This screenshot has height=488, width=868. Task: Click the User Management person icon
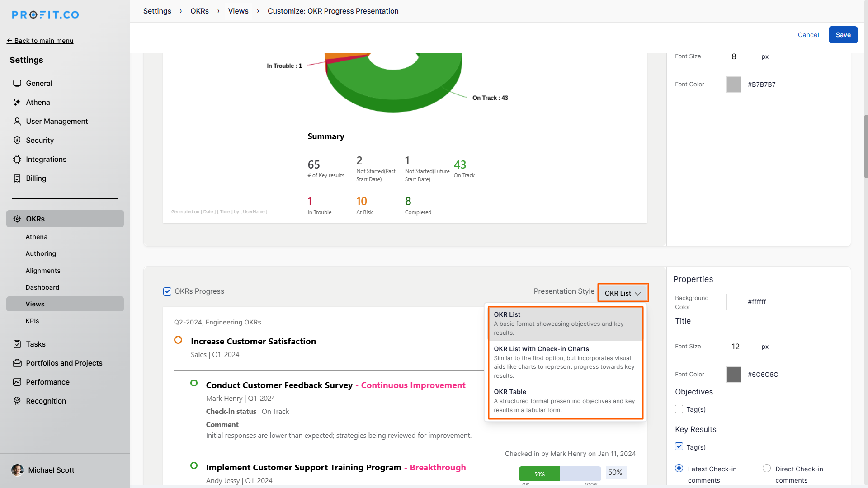click(17, 122)
